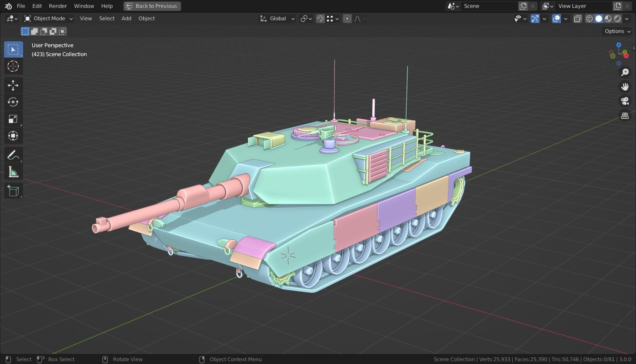The height and width of the screenshot is (364, 636).
Task: Click the Pan view hand icon
Action: (625, 87)
